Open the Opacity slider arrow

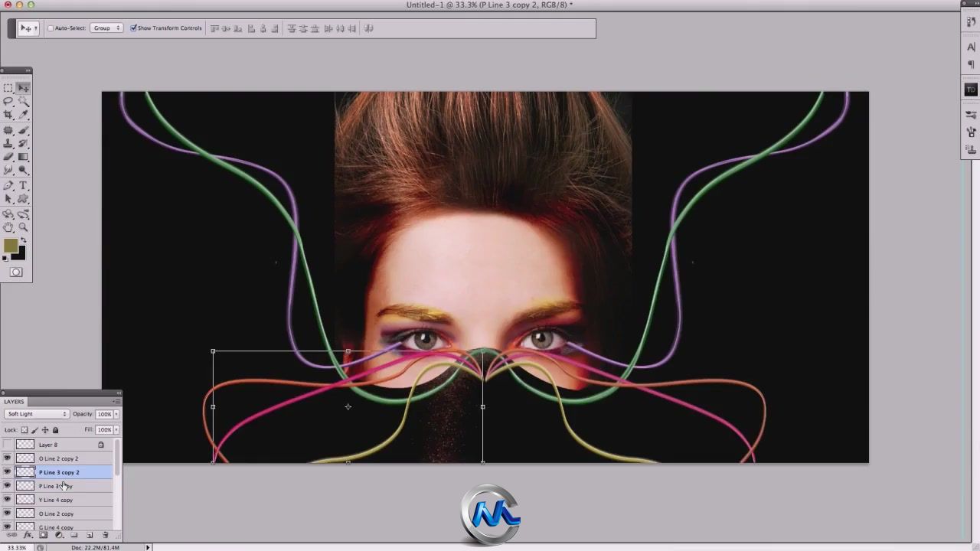(x=116, y=414)
